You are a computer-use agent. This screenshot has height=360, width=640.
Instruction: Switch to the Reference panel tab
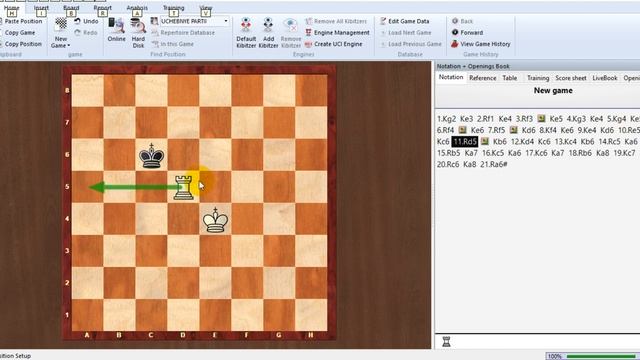tap(482, 78)
